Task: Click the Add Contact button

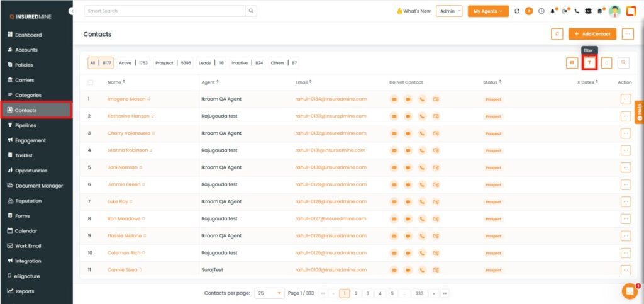Action: click(x=592, y=34)
